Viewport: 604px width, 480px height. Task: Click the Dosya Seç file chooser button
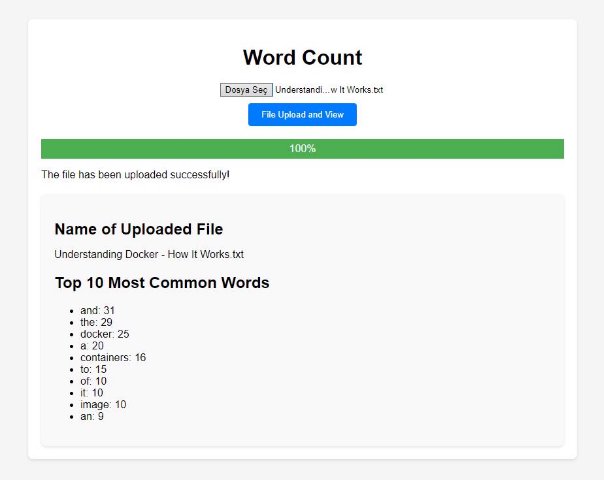click(246, 90)
